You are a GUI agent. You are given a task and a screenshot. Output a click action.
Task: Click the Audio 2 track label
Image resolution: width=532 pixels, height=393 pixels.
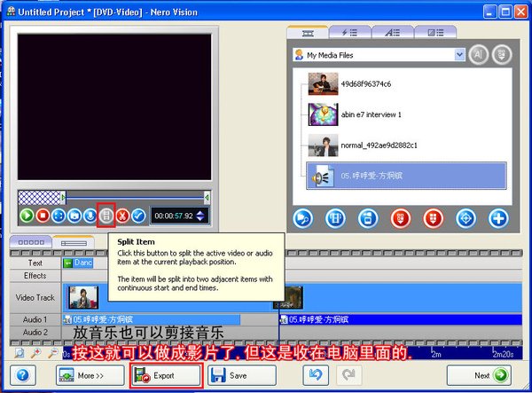[x=35, y=333]
